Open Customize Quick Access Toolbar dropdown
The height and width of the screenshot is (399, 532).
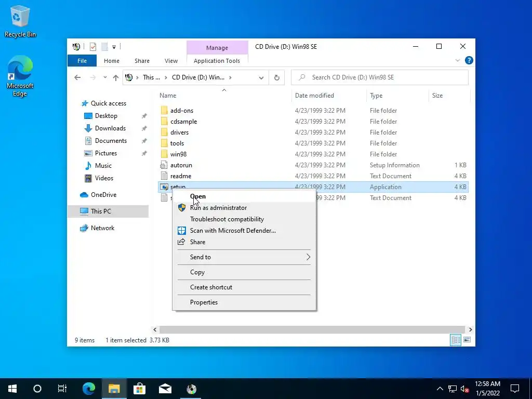[114, 47]
